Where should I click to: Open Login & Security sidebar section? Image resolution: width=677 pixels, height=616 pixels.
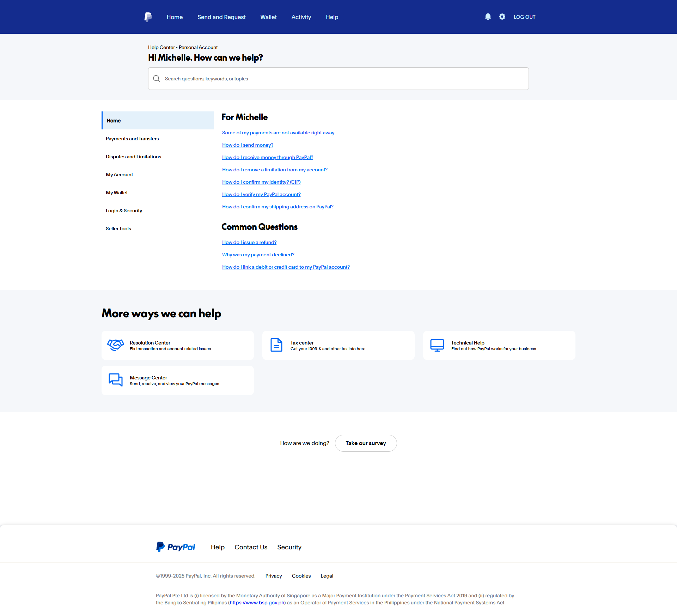124,211
